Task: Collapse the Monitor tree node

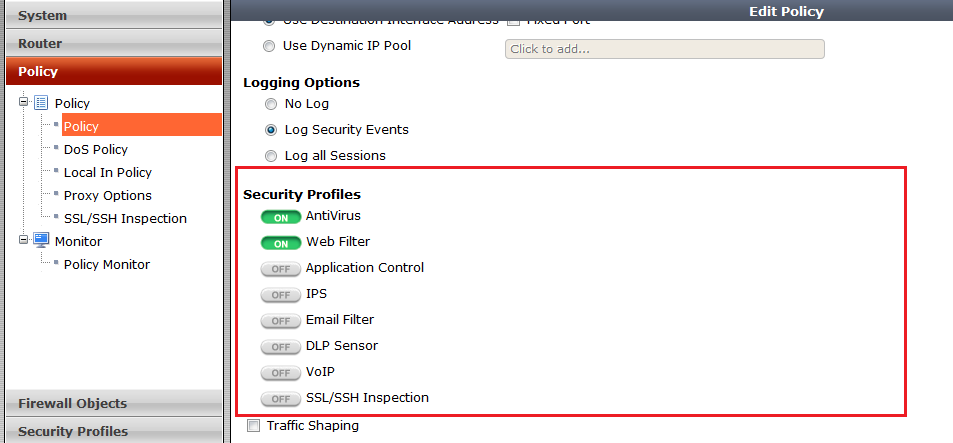Action: [24, 240]
